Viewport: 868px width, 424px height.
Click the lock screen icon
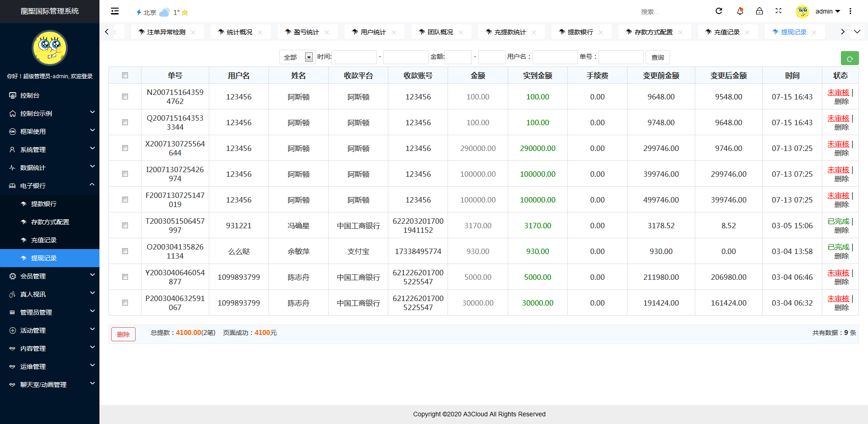click(760, 11)
